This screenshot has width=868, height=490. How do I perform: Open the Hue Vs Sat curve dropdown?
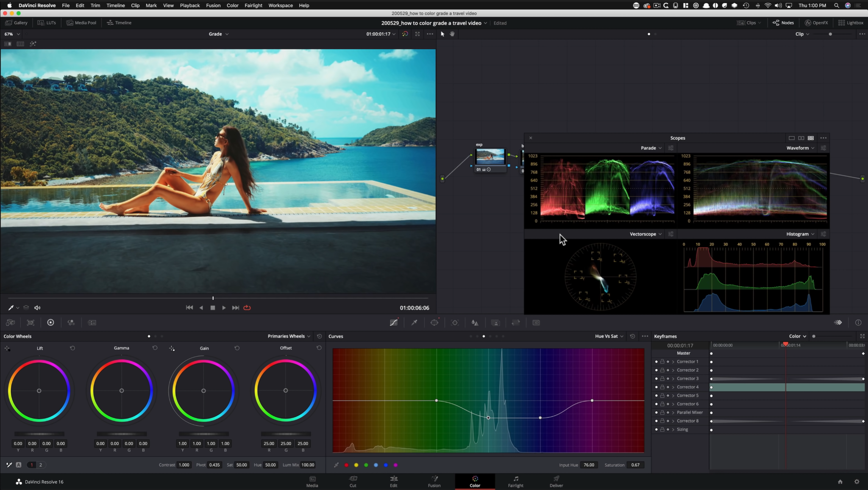[609, 336]
